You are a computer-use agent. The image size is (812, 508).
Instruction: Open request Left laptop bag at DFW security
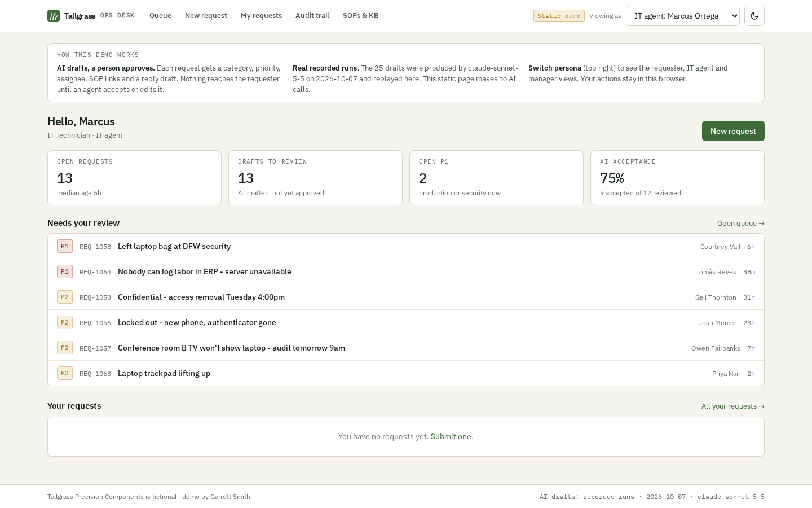tap(406, 246)
